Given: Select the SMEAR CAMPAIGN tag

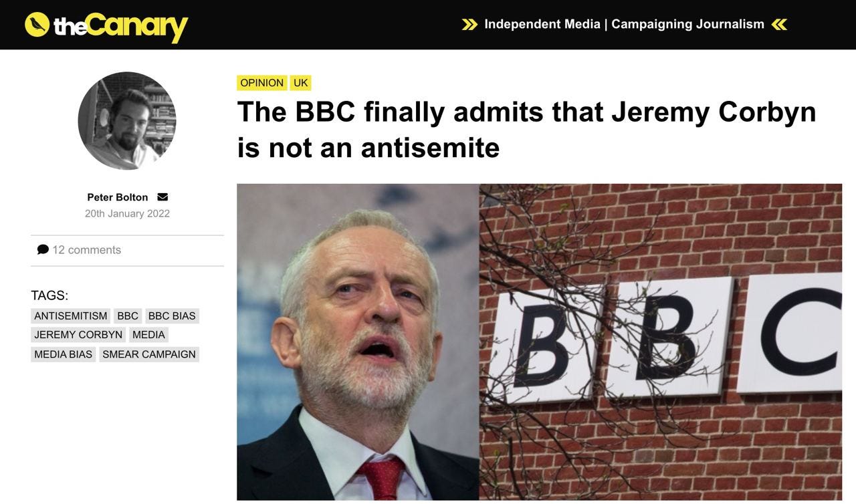Looking at the screenshot, I should pos(149,354).
